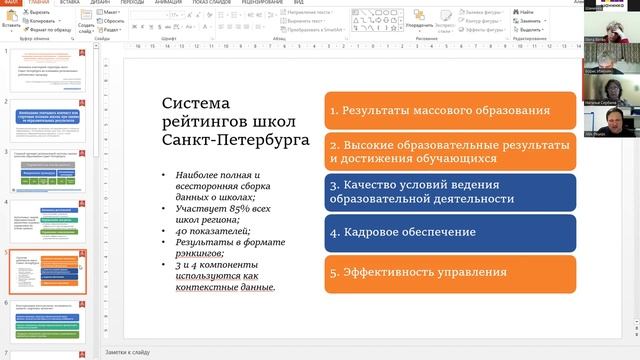Select slide 1 thumbnail
This screenshot has height=360, width=640.
pos(48,70)
